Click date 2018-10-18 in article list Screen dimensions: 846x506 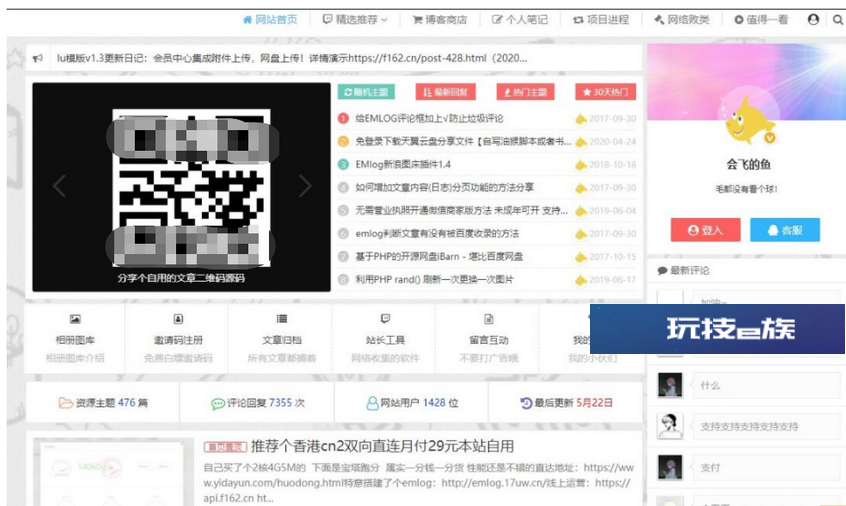(612, 165)
